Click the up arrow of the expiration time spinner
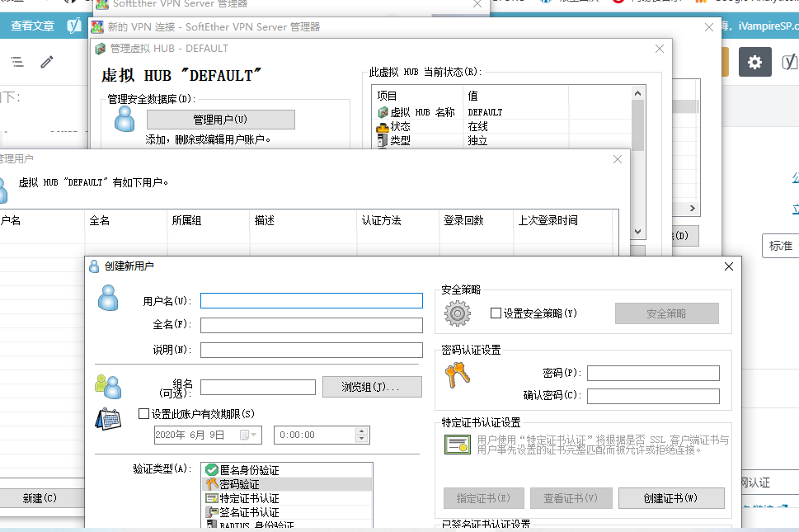Viewport: 799px width, 532px height. (362, 431)
